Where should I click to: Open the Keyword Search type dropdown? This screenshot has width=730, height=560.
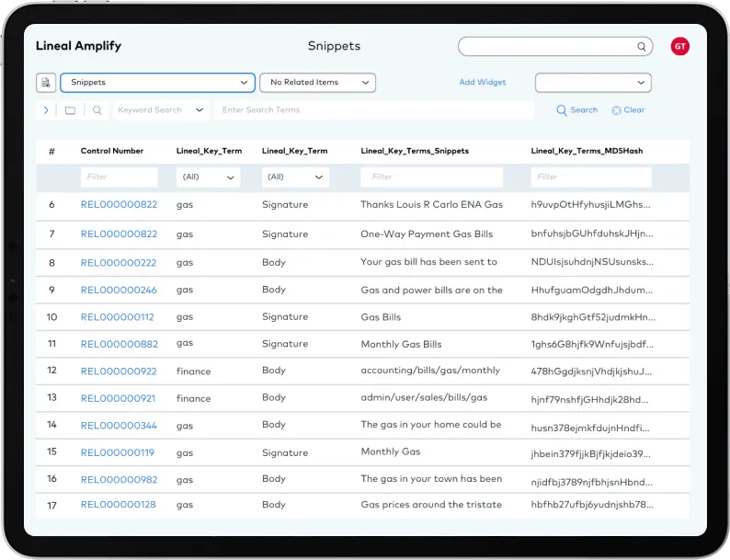click(x=161, y=110)
